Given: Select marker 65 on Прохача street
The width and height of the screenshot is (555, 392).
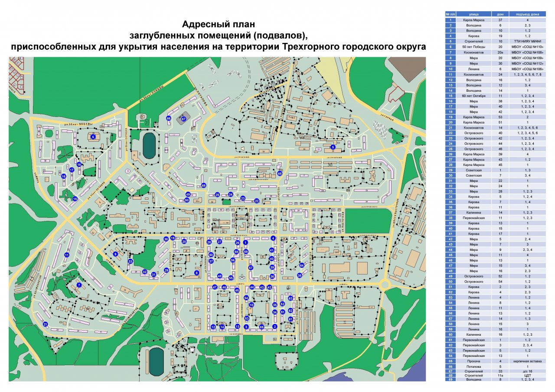Looking at the screenshot, I should [x=203, y=185].
